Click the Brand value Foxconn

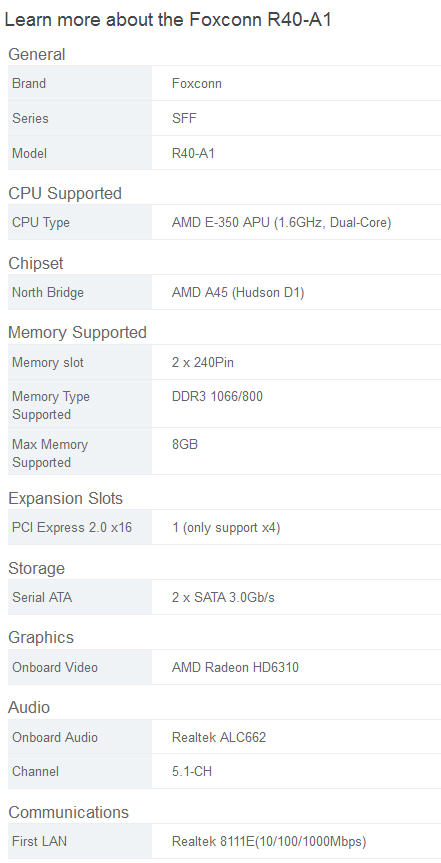click(x=197, y=84)
